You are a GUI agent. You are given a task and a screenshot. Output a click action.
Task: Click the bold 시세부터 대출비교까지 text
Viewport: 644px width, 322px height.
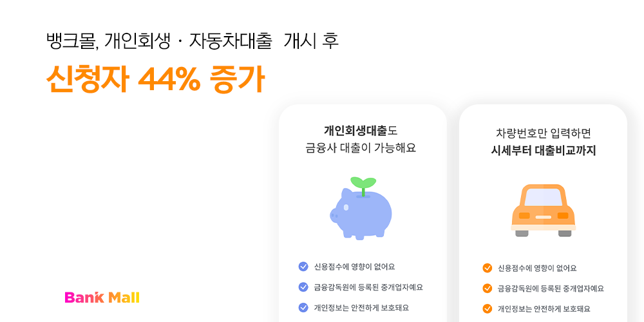[x=544, y=151]
